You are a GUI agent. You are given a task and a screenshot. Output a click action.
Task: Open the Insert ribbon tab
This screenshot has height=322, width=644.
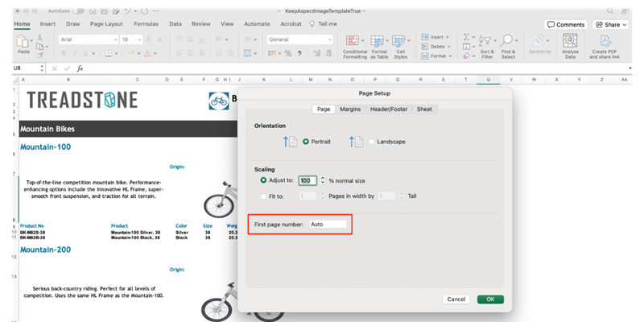coord(47,24)
